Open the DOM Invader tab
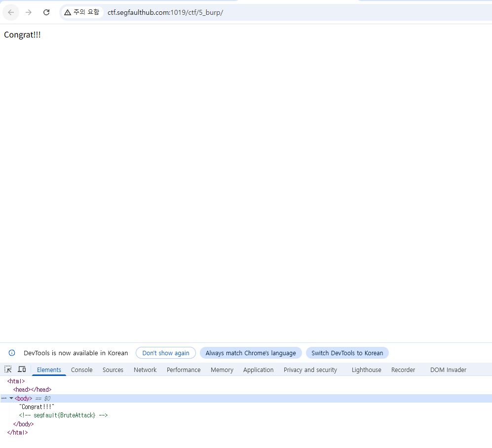 pos(448,370)
